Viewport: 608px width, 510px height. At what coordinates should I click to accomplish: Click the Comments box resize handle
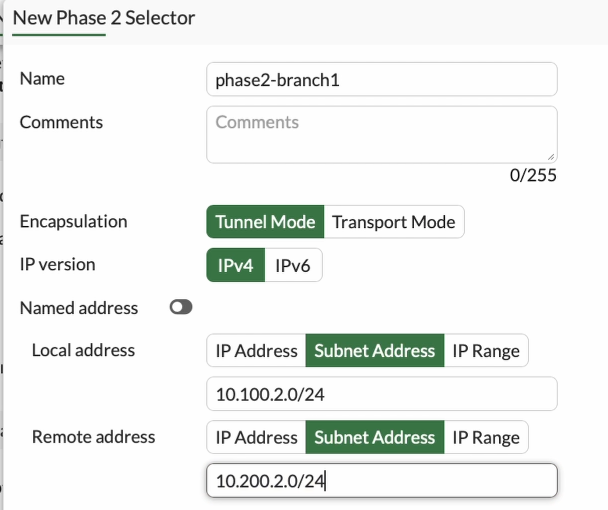pyautogui.click(x=551, y=156)
